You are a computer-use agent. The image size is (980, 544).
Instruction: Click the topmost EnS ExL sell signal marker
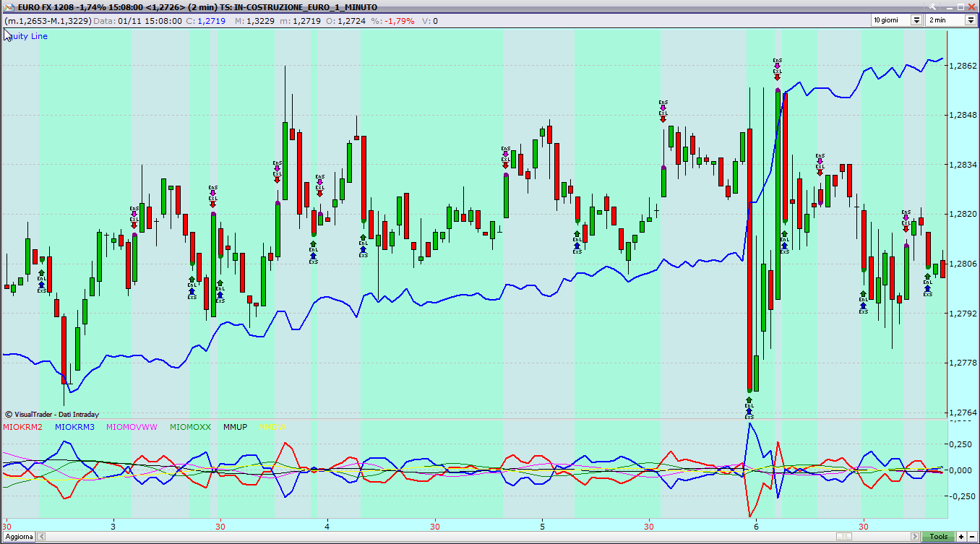777,69
